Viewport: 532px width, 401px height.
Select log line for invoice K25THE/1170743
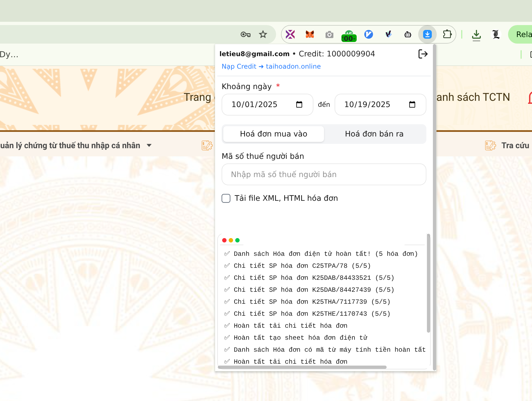coord(307,314)
